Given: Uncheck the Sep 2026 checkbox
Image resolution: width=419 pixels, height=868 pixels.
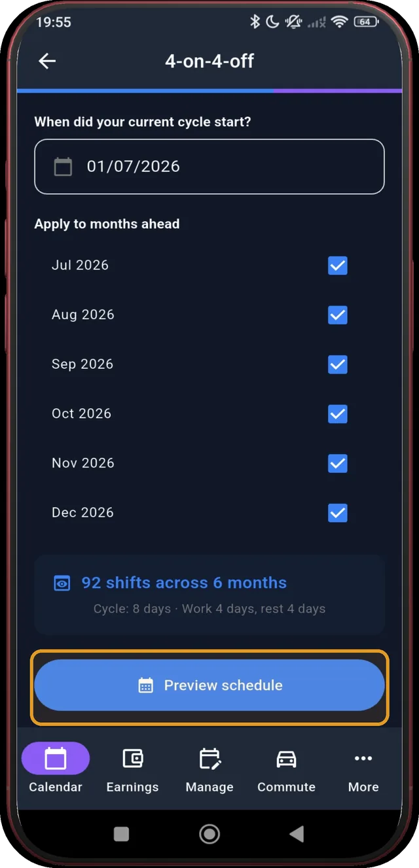Looking at the screenshot, I should click(337, 364).
